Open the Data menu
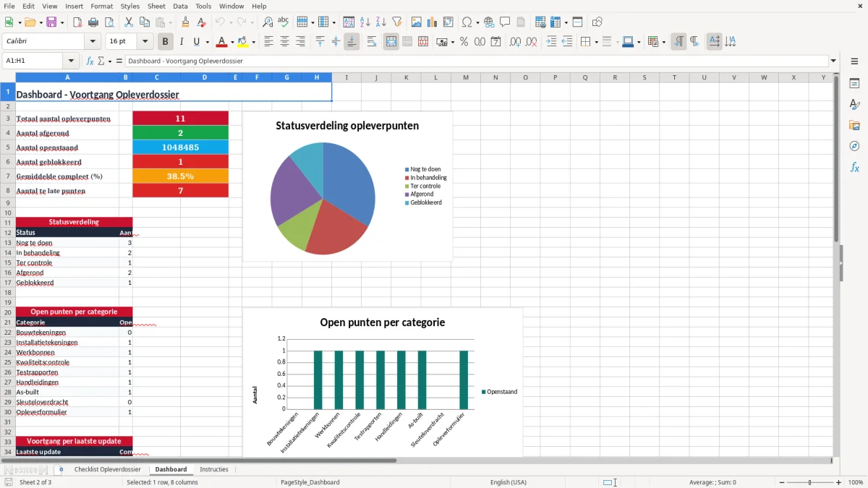868x488 pixels. (x=180, y=6)
